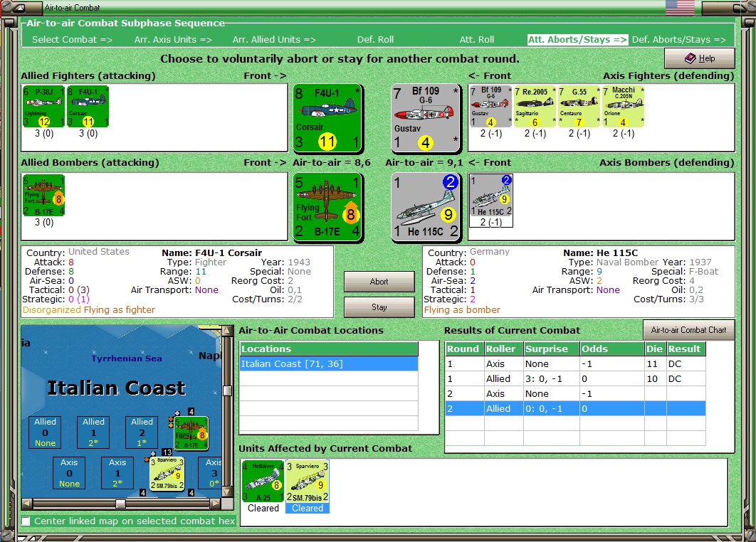756x542 pixels.
Task: Click the map horizontal scrollbar left arrow
Action: coord(27,504)
